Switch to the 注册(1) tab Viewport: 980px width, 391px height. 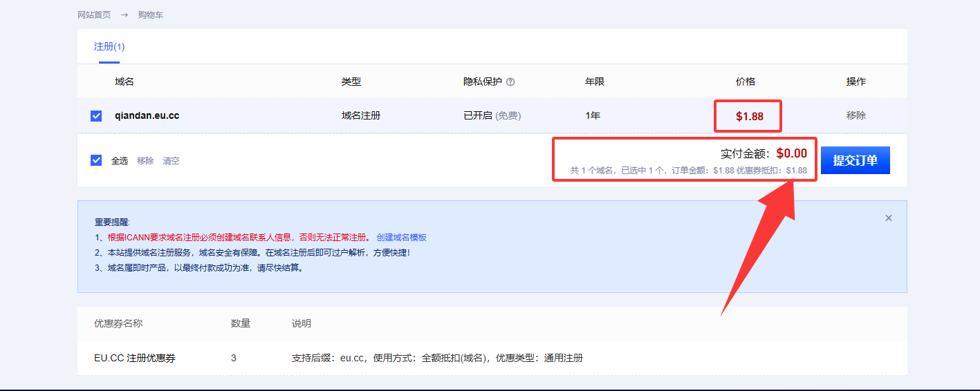click(109, 47)
